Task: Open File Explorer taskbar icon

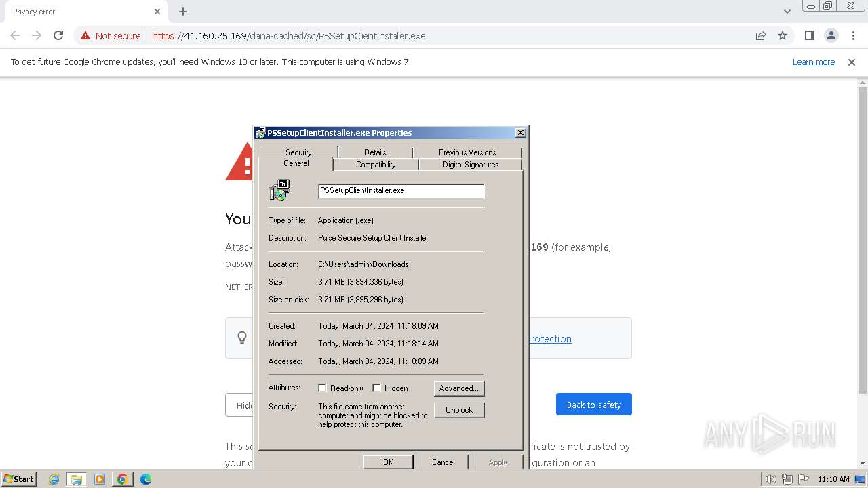Action: 77,479
